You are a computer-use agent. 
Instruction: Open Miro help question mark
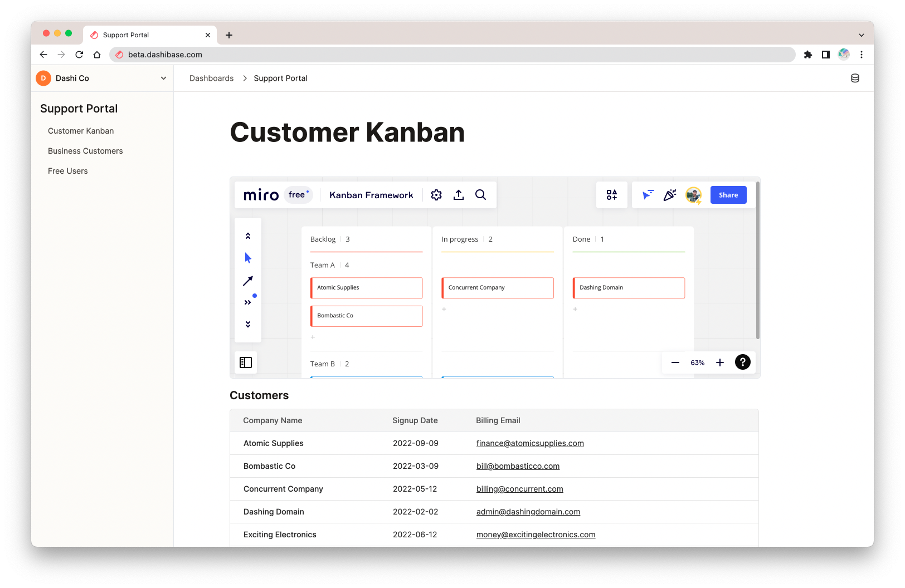(x=743, y=362)
